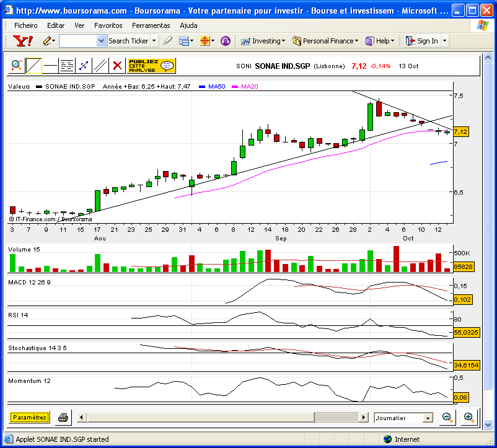
Task: Click the Publiez cette analyse button
Action: point(151,66)
